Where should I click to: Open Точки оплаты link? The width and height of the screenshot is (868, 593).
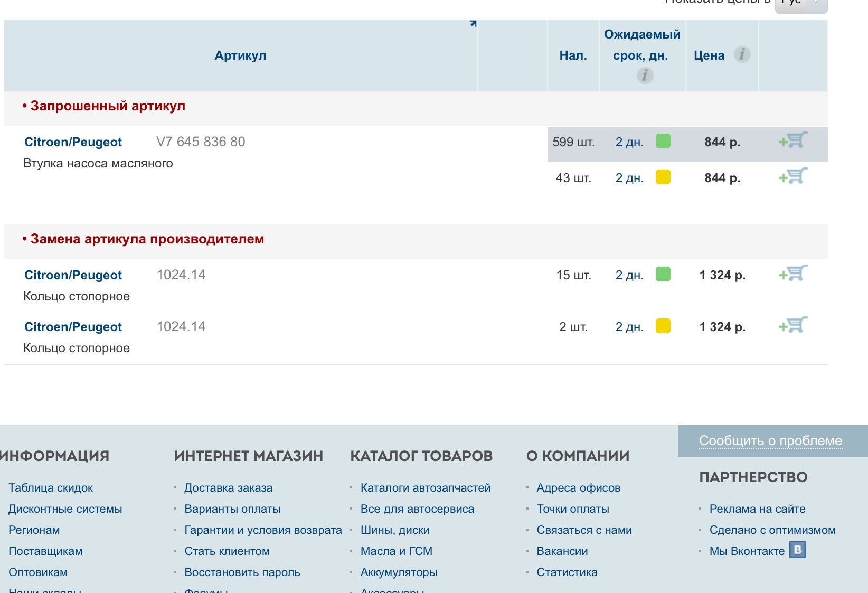click(x=573, y=509)
